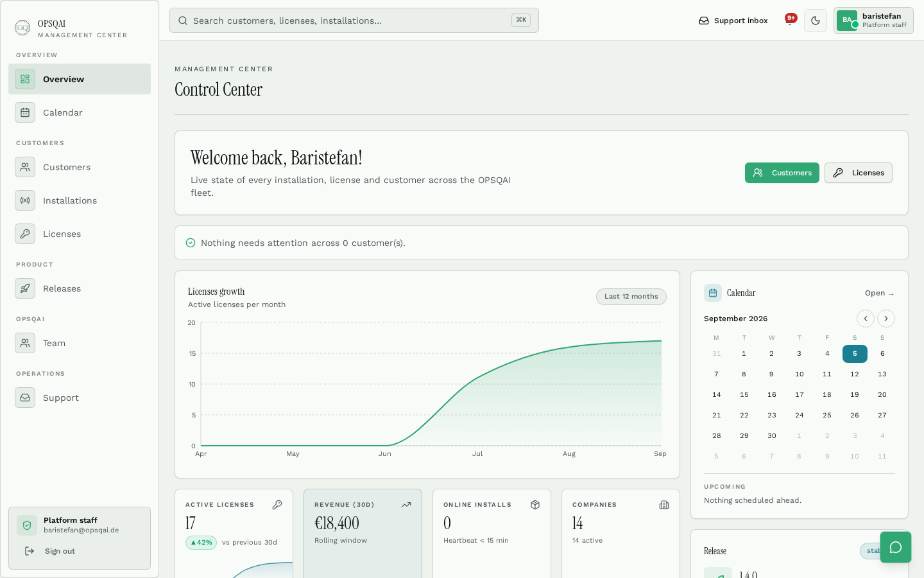This screenshot has height=578, width=924.
Task: Open the Support inbox link
Action: 733,21
